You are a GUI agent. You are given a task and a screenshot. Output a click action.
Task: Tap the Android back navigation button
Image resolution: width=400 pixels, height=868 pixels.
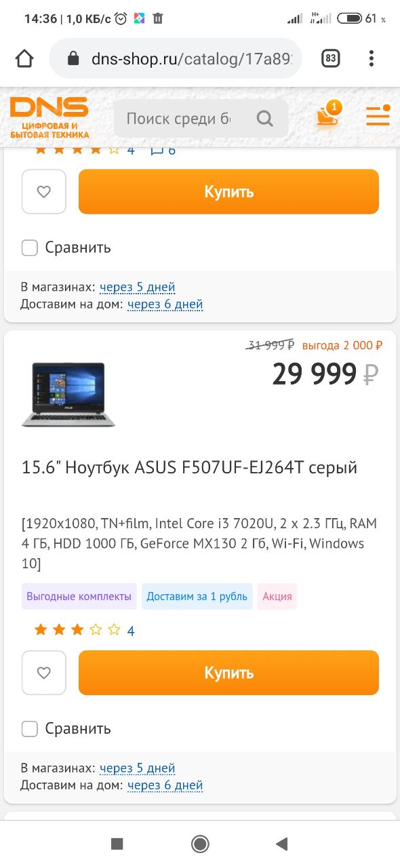tap(282, 844)
